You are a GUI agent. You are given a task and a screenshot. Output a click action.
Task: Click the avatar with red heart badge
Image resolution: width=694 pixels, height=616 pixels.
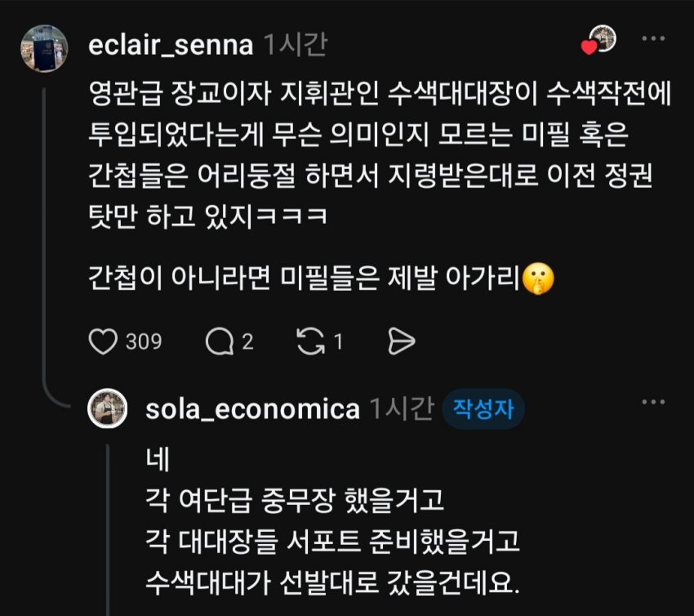click(598, 40)
